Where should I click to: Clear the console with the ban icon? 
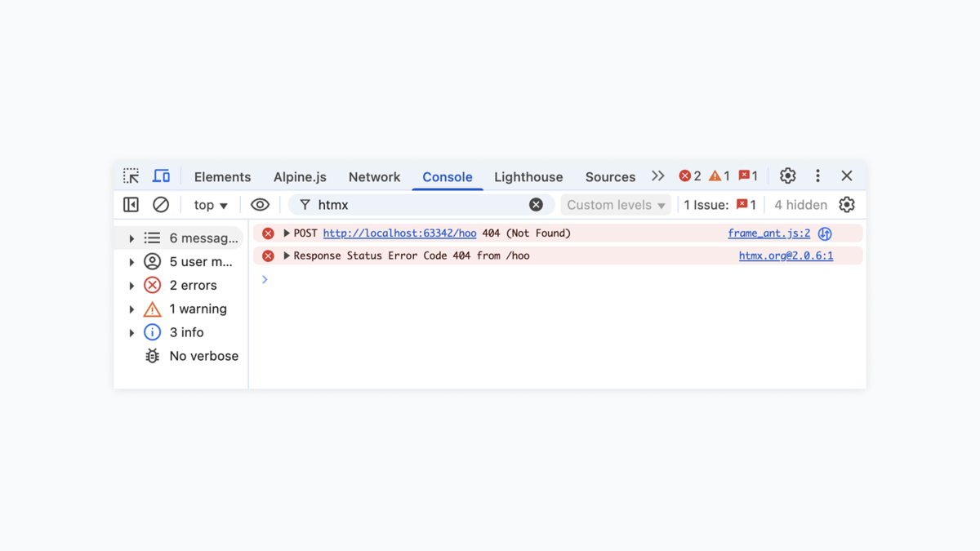tap(161, 205)
